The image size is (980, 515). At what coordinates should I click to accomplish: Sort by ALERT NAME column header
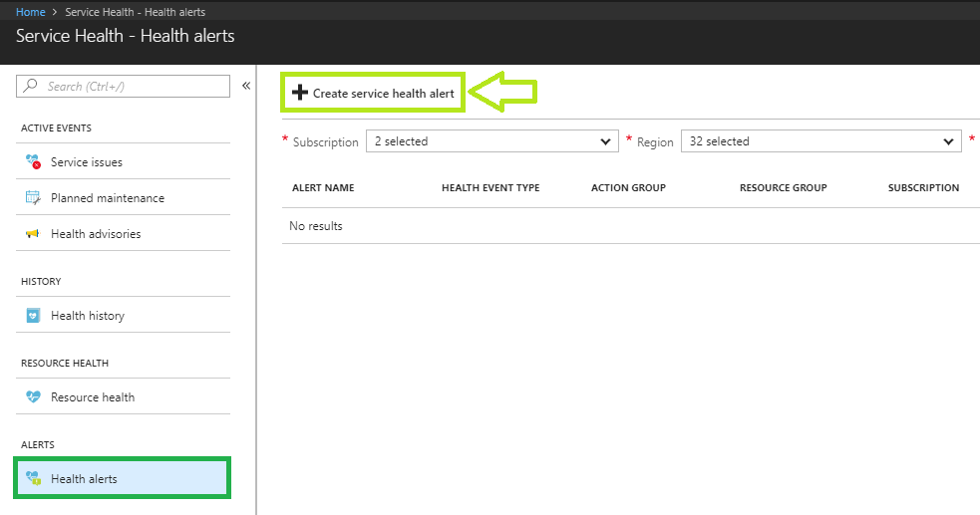[x=323, y=187]
